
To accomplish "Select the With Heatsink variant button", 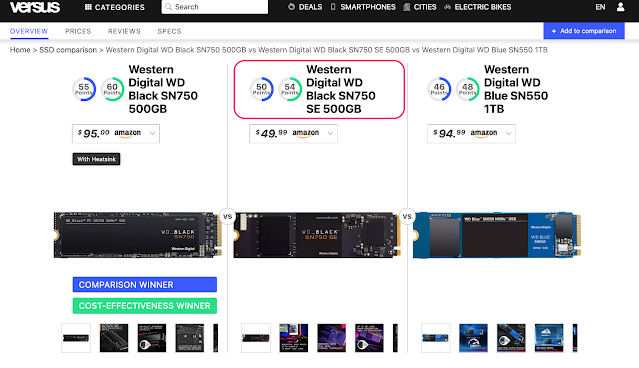I will point(96,159).
